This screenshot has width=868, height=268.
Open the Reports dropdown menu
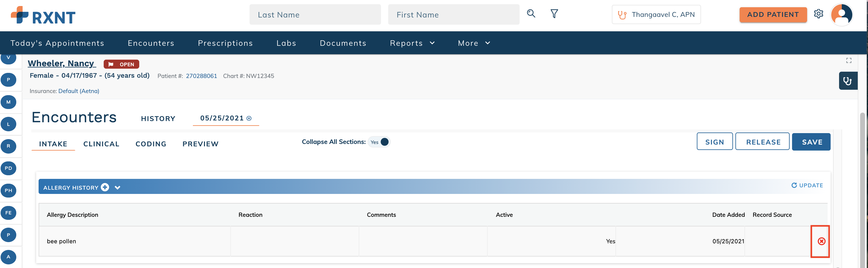click(412, 43)
